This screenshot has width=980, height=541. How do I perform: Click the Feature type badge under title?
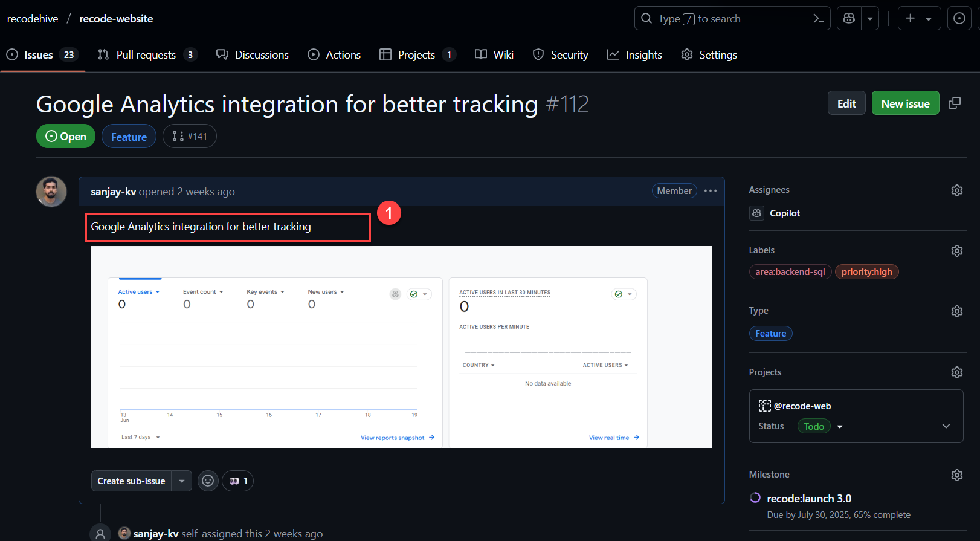129,137
